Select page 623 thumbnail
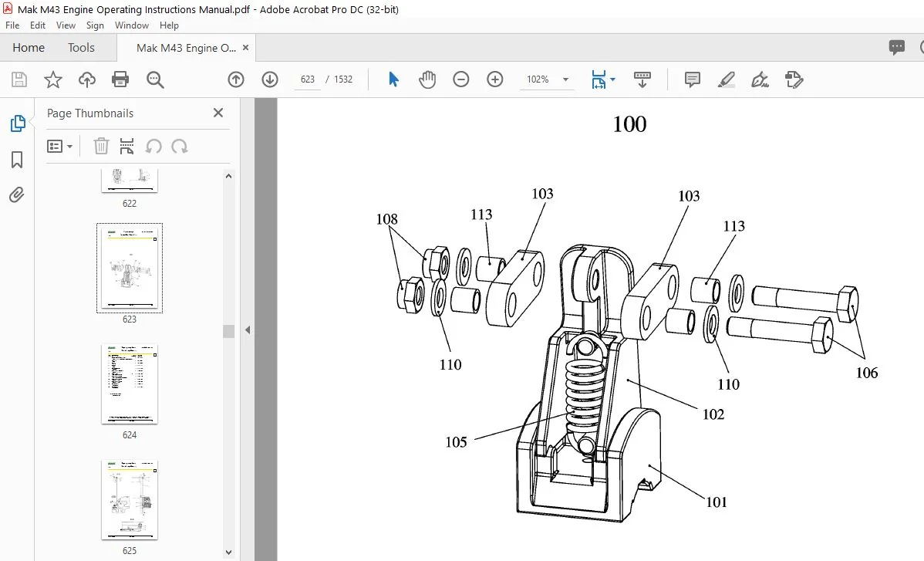This screenshot has height=561, width=924. (x=130, y=268)
